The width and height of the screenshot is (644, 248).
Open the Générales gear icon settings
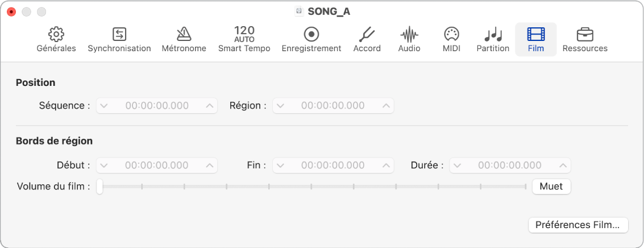[56, 34]
